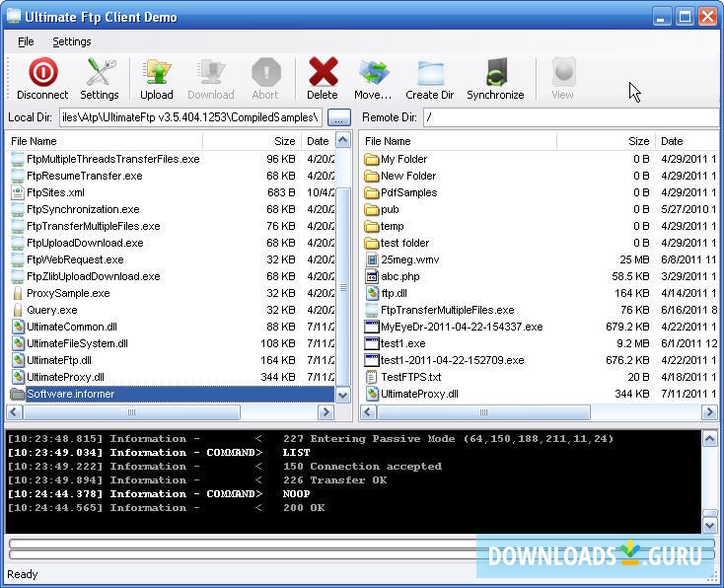The image size is (724, 588).
Task: Click the 25meg.wmv video file icon
Action: coord(372,259)
